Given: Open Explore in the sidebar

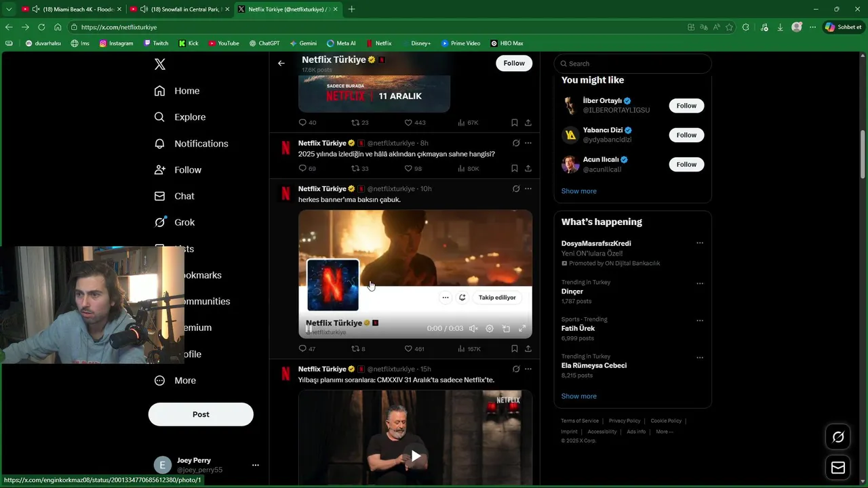Looking at the screenshot, I should pos(180,117).
